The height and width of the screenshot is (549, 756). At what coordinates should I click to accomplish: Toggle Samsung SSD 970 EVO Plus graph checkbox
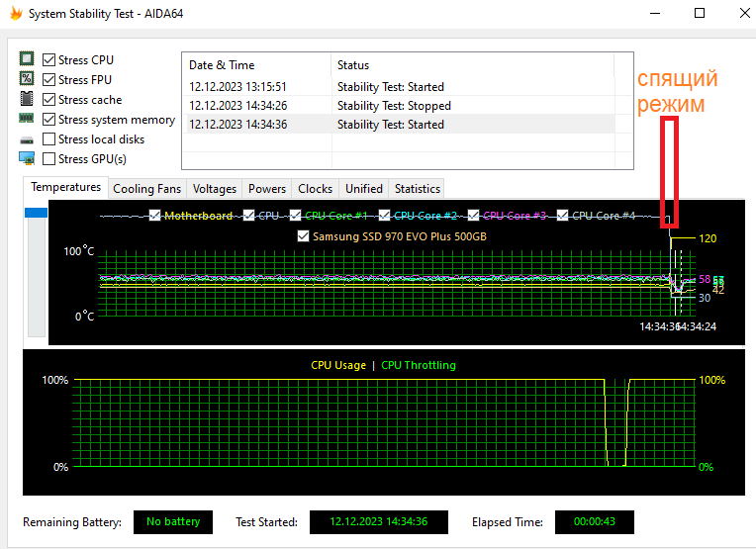(303, 236)
